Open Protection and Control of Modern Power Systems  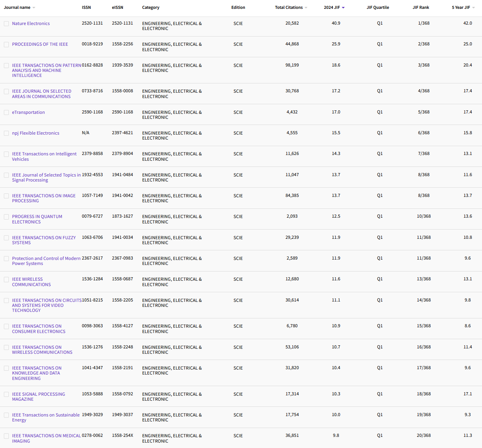[46, 261]
